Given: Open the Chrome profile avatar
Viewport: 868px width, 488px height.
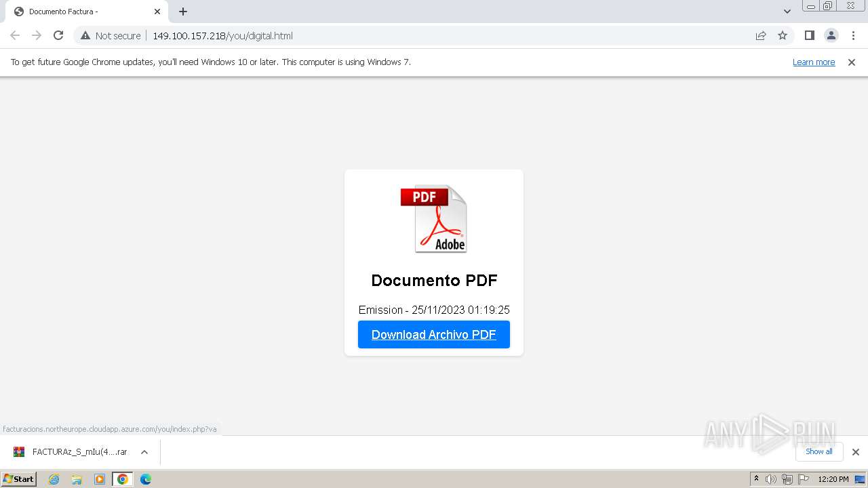Looking at the screenshot, I should pyautogui.click(x=831, y=35).
